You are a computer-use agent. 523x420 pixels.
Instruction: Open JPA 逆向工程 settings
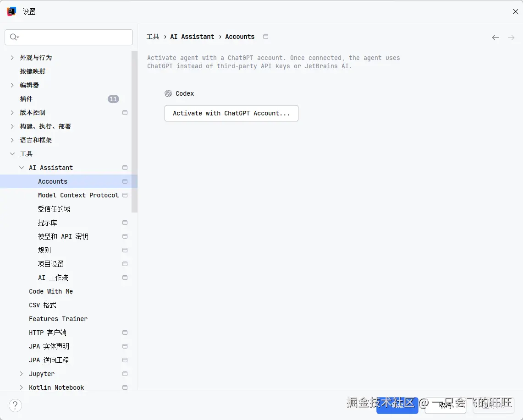click(x=49, y=360)
